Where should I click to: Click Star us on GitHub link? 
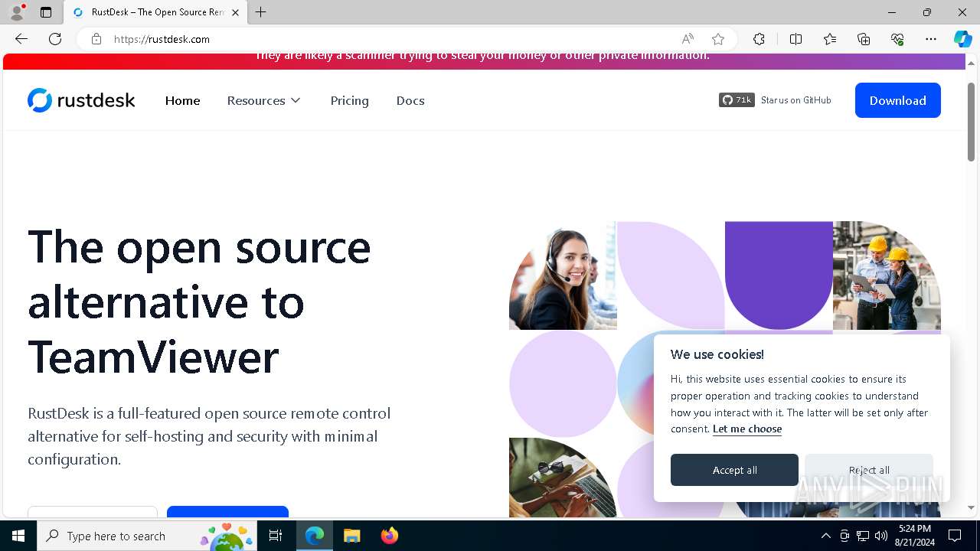pyautogui.click(x=795, y=100)
